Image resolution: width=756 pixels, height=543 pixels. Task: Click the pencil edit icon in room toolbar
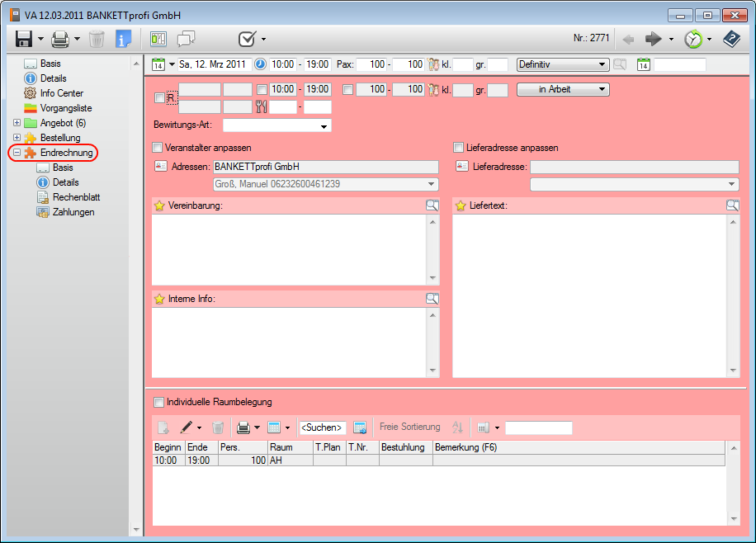187,427
